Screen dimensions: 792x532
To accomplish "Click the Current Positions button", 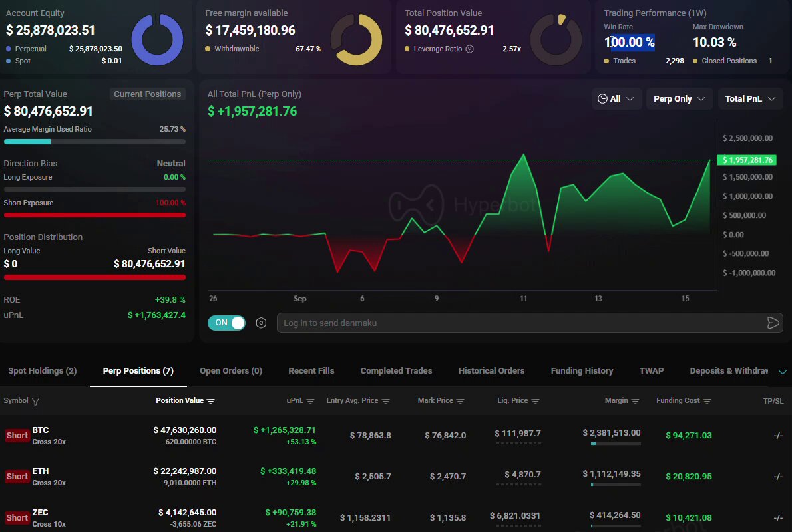I will click(148, 94).
